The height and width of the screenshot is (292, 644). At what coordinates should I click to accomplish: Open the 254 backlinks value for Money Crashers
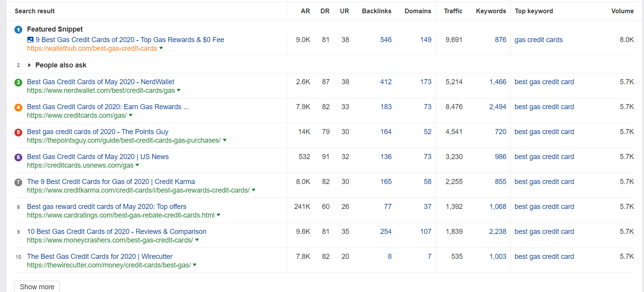(x=386, y=232)
